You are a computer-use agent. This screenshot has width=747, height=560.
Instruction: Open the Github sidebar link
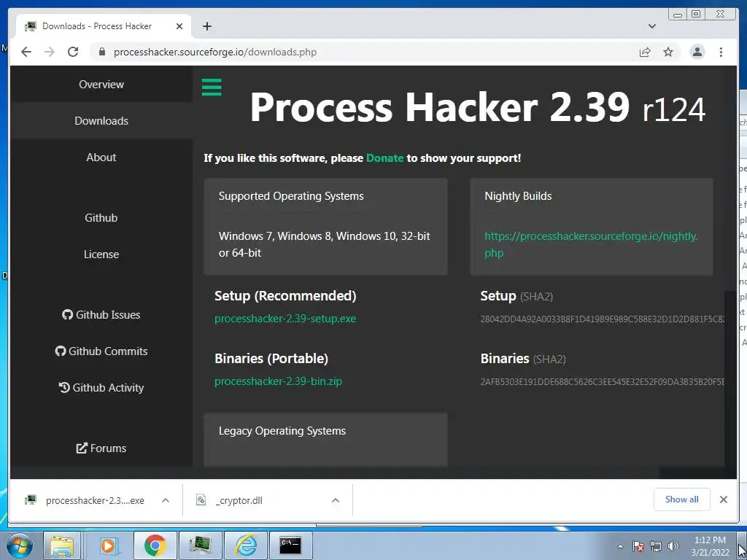coord(101,217)
